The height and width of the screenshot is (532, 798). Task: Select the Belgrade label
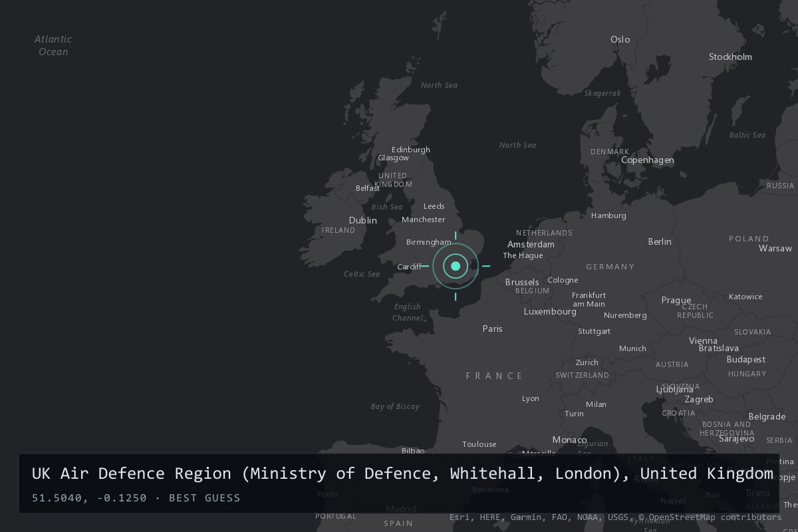pyautogui.click(x=767, y=416)
